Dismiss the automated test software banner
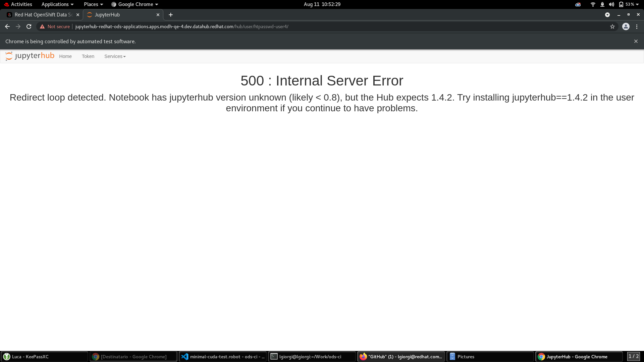Image resolution: width=644 pixels, height=362 pixels. click(636, 41)
